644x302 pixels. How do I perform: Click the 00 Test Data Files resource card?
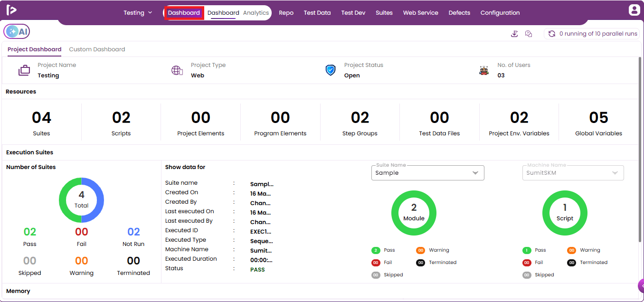point(439,122)
